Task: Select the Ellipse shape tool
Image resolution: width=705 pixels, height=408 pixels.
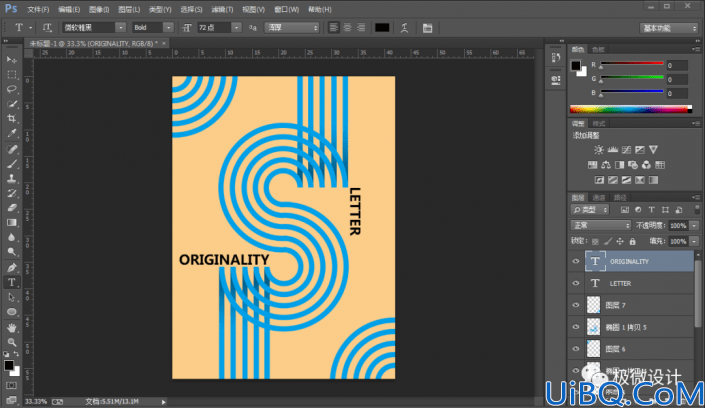Action: coord(12,312)
